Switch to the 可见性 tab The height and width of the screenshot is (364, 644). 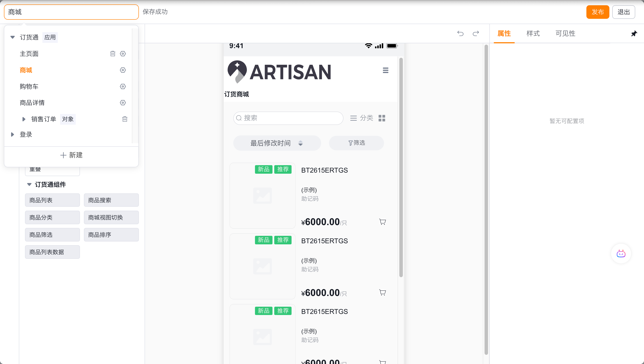click(x=565, y=33)
